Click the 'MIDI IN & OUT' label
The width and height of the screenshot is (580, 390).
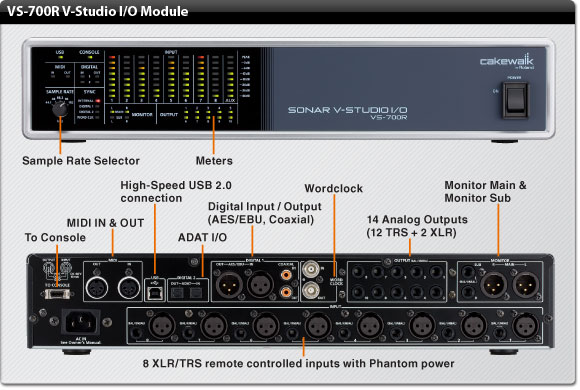105,223
